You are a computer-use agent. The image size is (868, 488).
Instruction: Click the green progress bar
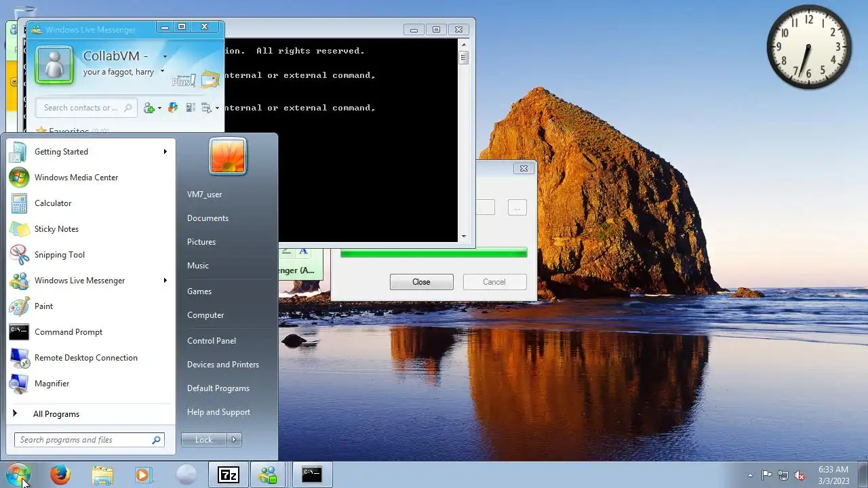434,253
